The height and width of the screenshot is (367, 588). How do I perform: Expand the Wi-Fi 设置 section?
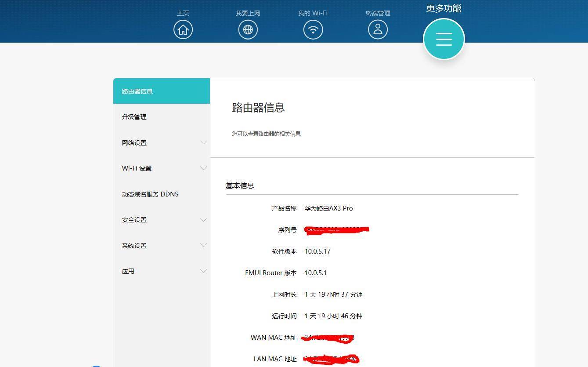(162, 168)
